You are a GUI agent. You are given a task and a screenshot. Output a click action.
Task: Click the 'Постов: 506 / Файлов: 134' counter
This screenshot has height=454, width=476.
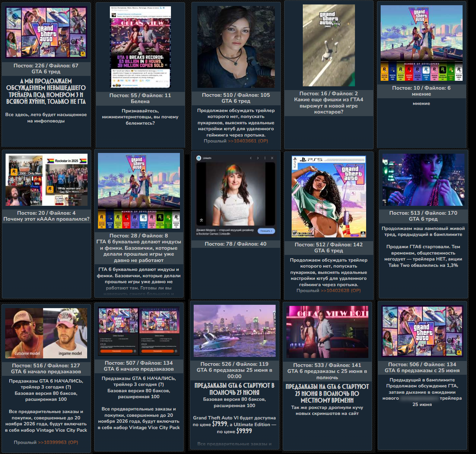coord(422,364)
